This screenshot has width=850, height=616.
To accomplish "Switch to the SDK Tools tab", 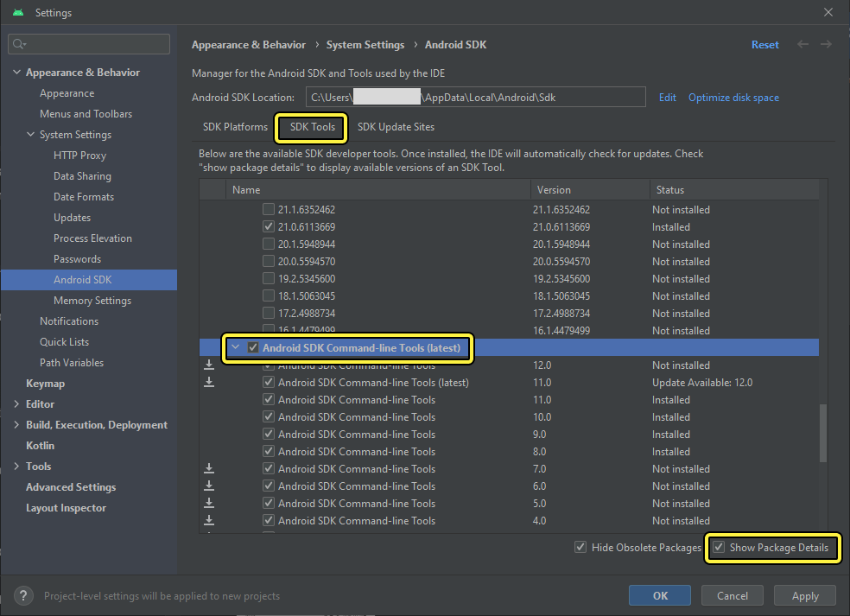I will pyautogui.click(x=312, y=127).
